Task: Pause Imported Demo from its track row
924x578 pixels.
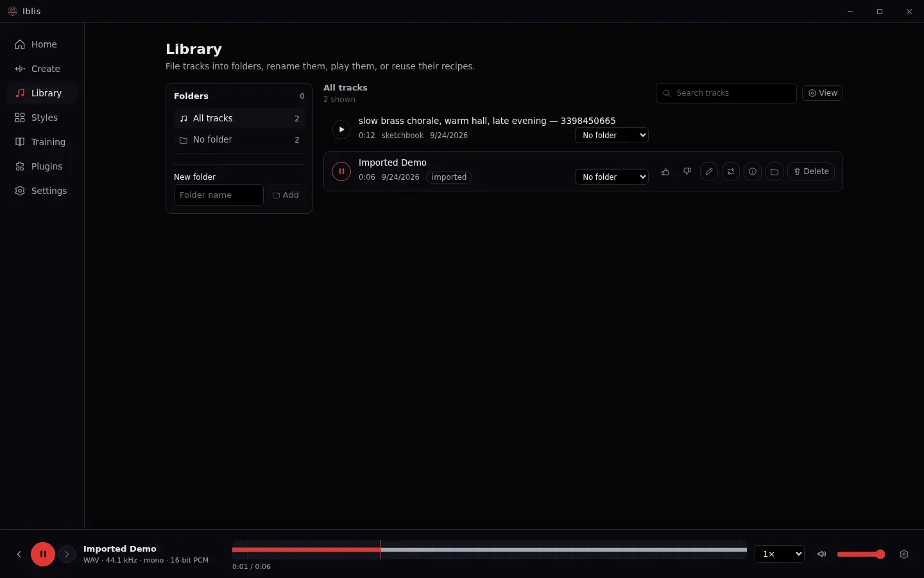Action: pyautogui.click(x=341, y=171)
